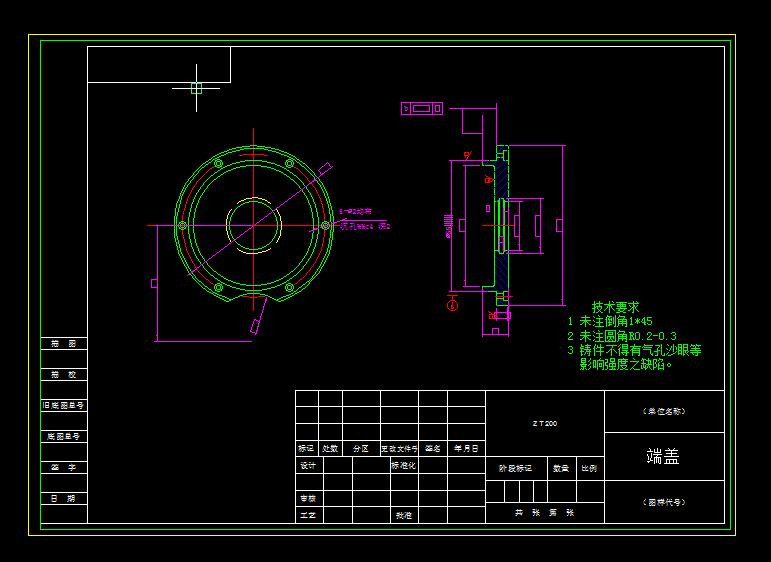Click the 描校 label in left strip
Image resolution: width=771 pixels, height=562 pixels.
coord(63,375)
